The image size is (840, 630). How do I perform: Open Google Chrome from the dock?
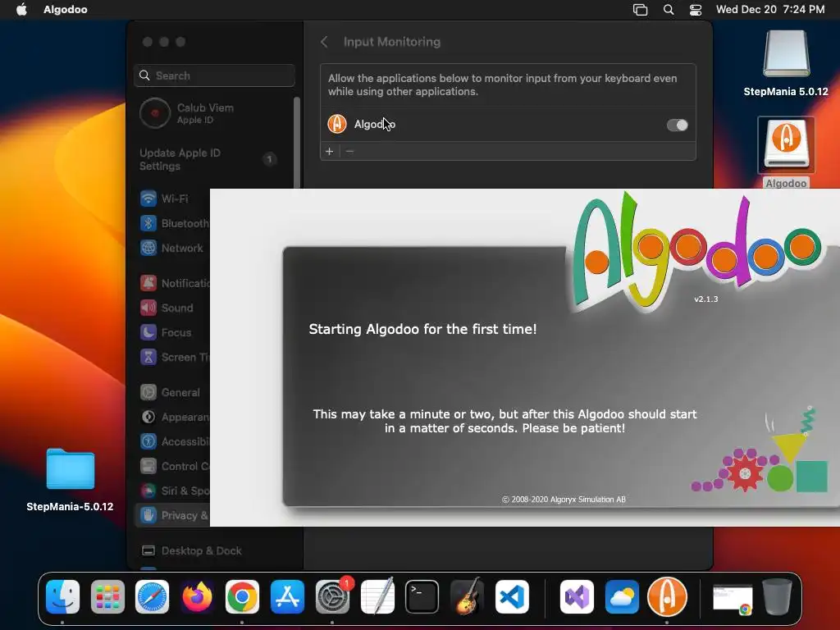pos(242,596)
